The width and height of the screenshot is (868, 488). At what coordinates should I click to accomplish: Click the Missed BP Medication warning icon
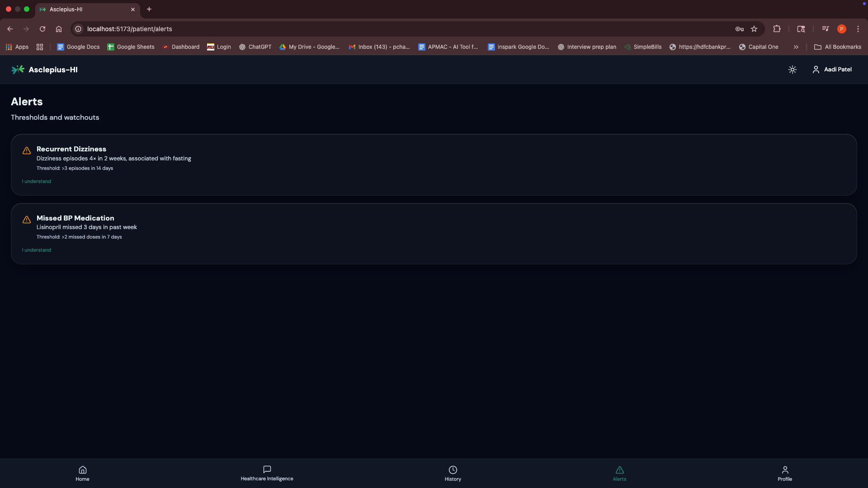(27, 220)
